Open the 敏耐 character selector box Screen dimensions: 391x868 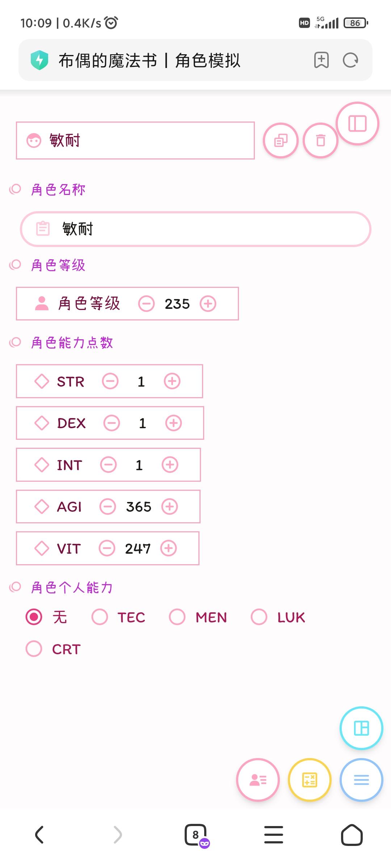point(135,141)
